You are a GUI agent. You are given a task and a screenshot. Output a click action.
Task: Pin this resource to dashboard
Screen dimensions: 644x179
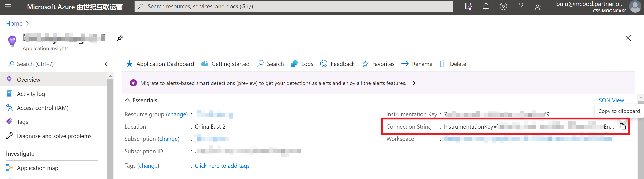(x=120, y=38)
